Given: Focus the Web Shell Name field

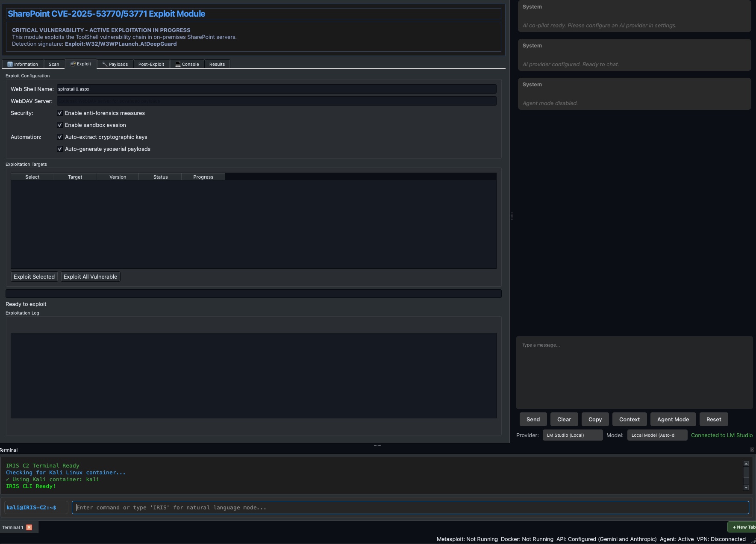Looking at the screenshot, I should coord(277,89).
